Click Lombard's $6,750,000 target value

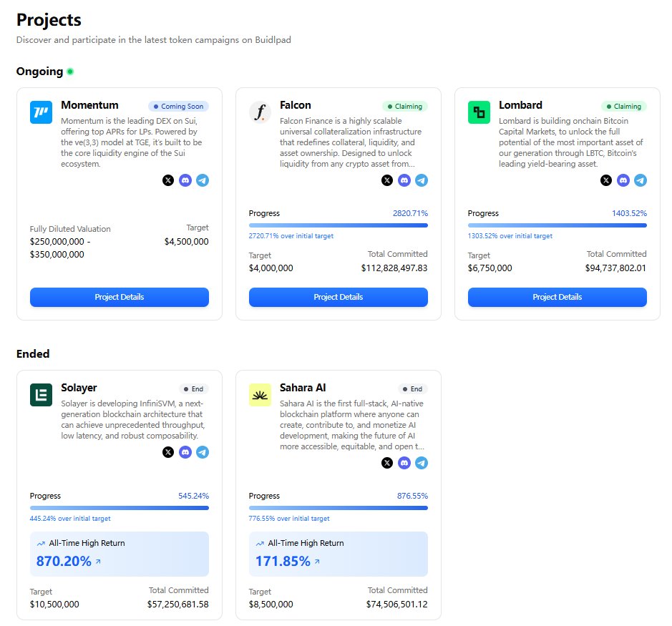(490, 268)
